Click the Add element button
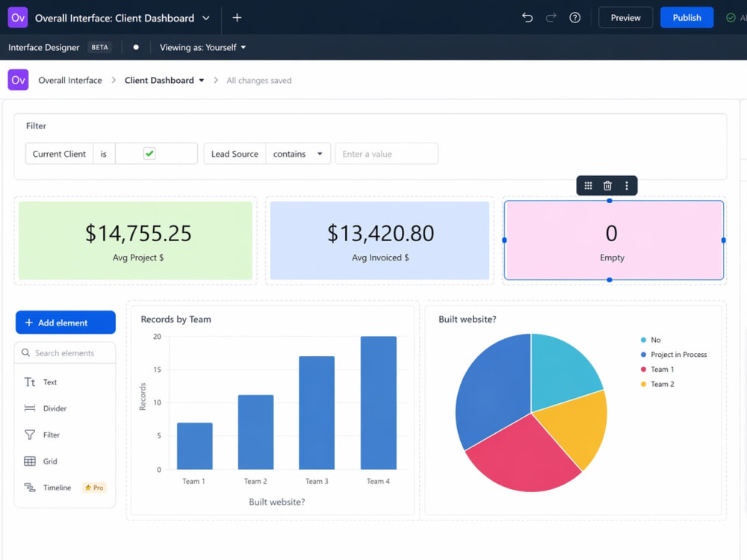The height and width of the screenshot is (560, 747). [x=66, y=323]
